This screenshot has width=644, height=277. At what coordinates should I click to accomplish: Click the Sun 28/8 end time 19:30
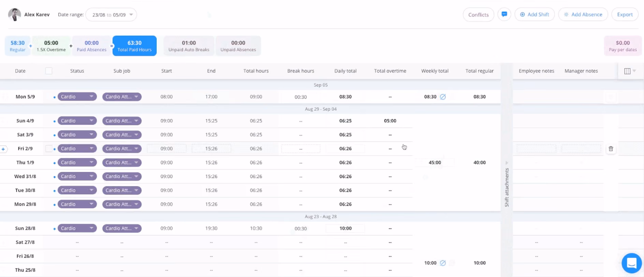(211, 229)
